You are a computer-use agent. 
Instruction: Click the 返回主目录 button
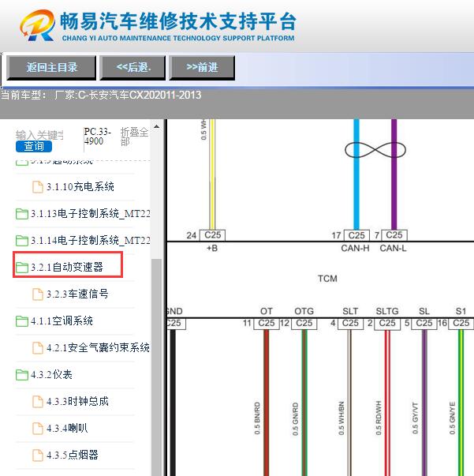pyautogui.click(x=51, y=67)
